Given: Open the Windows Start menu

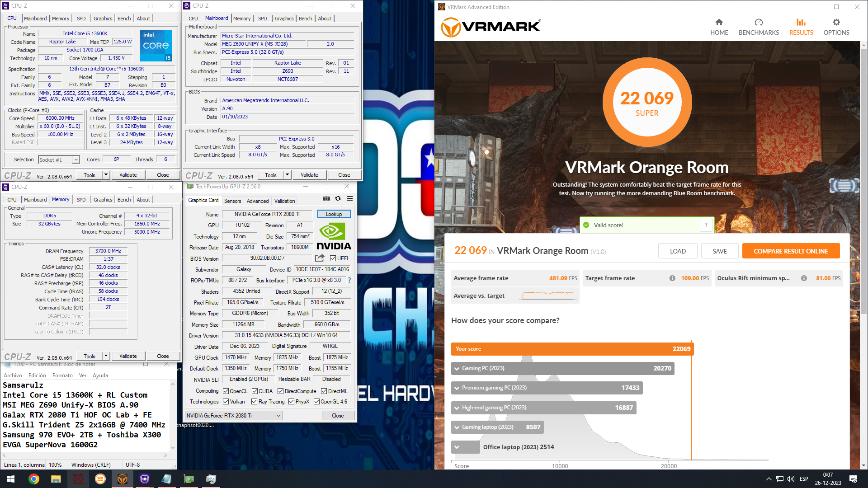Looking at the screenshot, I should (11, 479).
